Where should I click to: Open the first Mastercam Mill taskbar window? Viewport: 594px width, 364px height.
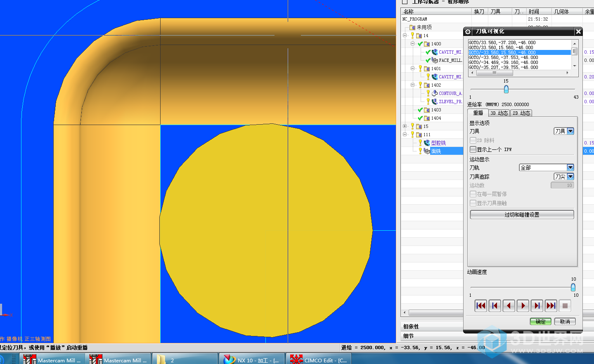tap(52, 359)
